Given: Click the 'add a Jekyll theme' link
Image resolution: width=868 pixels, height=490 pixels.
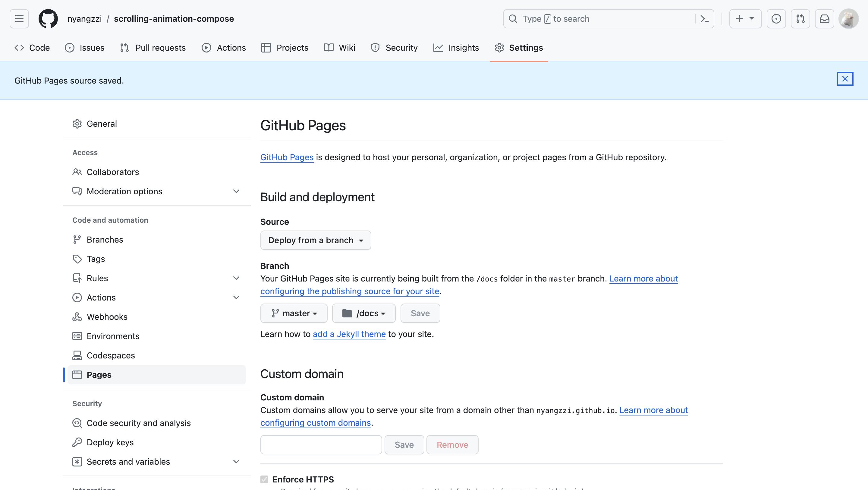Looking at the screenshot, I should (349, 334).
